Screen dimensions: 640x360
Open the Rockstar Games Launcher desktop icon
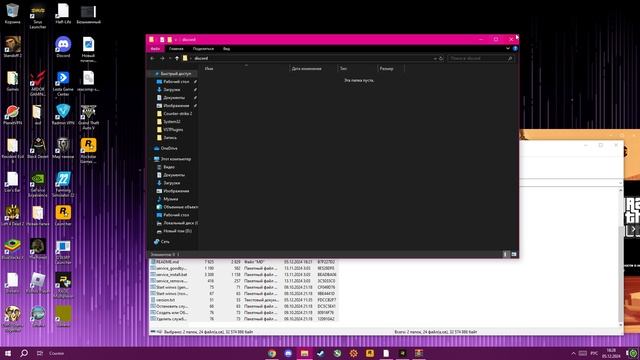[88, 150]
